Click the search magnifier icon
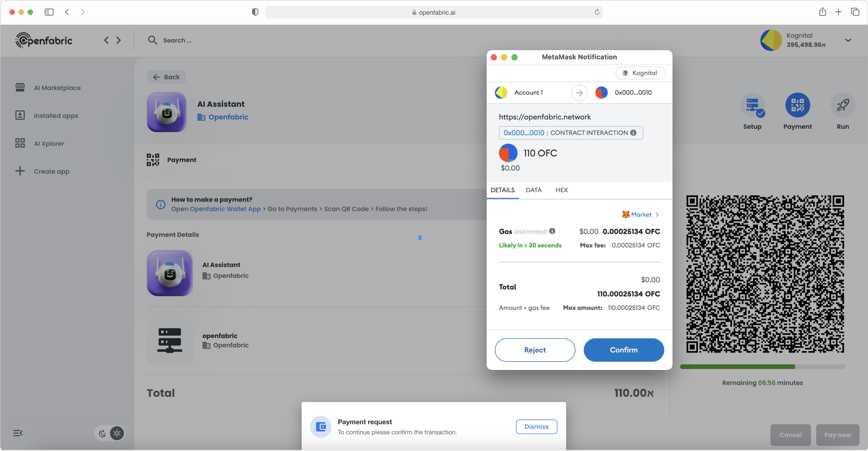Image resolution: width=868 pixels, height=451 pixels. pos(152,40)
